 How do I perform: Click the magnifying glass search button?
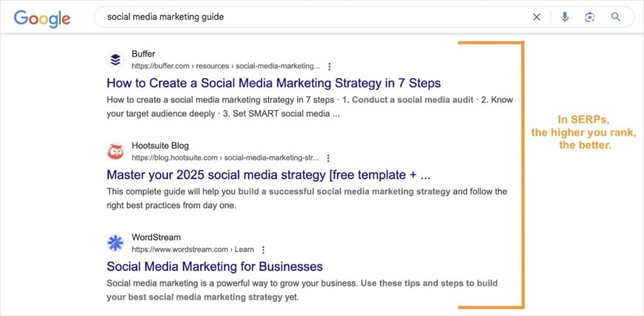point(616,17)
